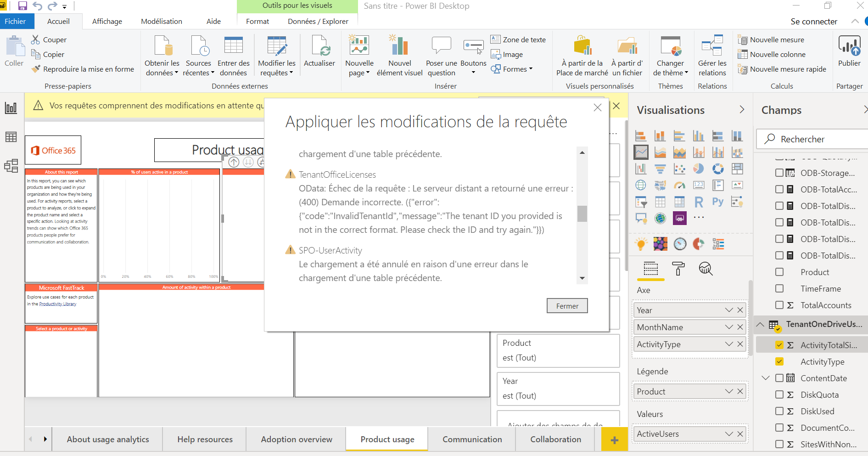Collapse the Visualisations pane chevron

[x=742, y=109]
